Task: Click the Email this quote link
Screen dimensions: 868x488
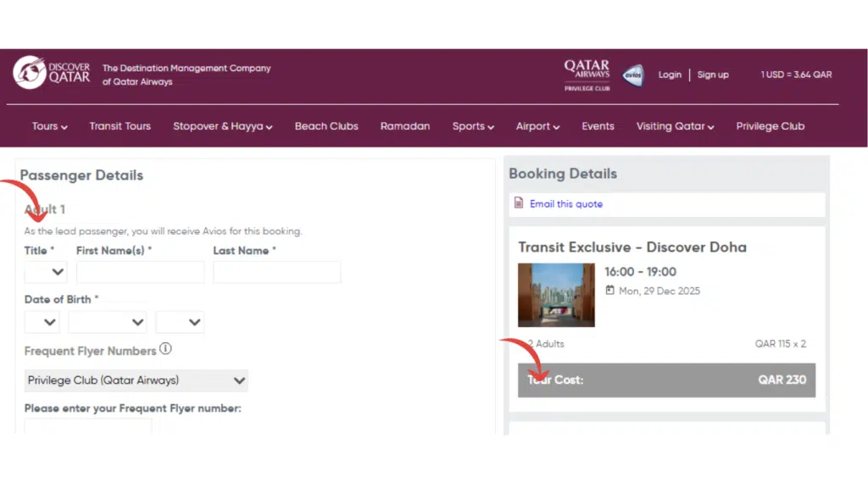Action: [566, 204]
